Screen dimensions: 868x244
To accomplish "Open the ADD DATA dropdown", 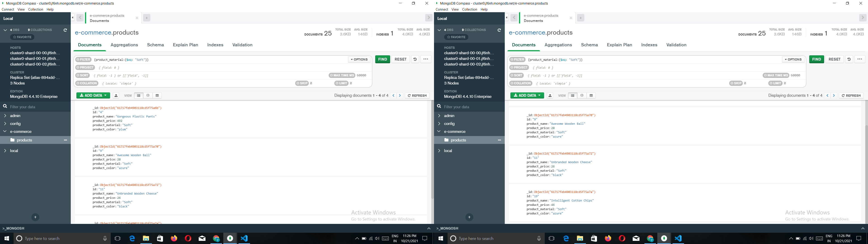I will pyautogui.click(x=93, y=95).
